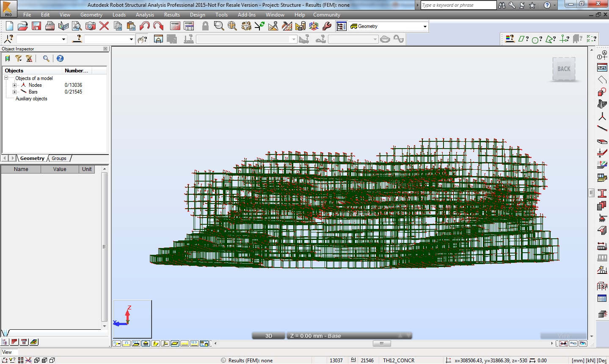Capture screen with the camera icon
This screenshot has height=364, width=609.
click(91, 26)
